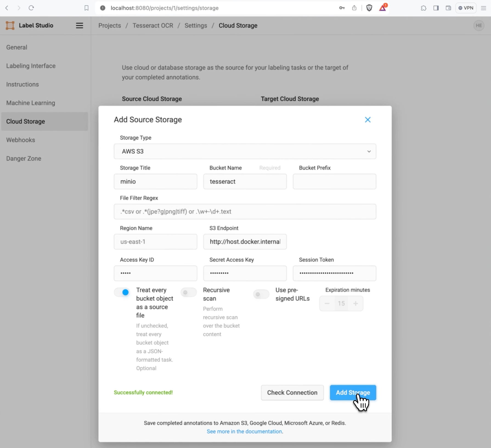
Task: Toggle 'Treat every bucket object as a source file'
Action: (122, 292)
